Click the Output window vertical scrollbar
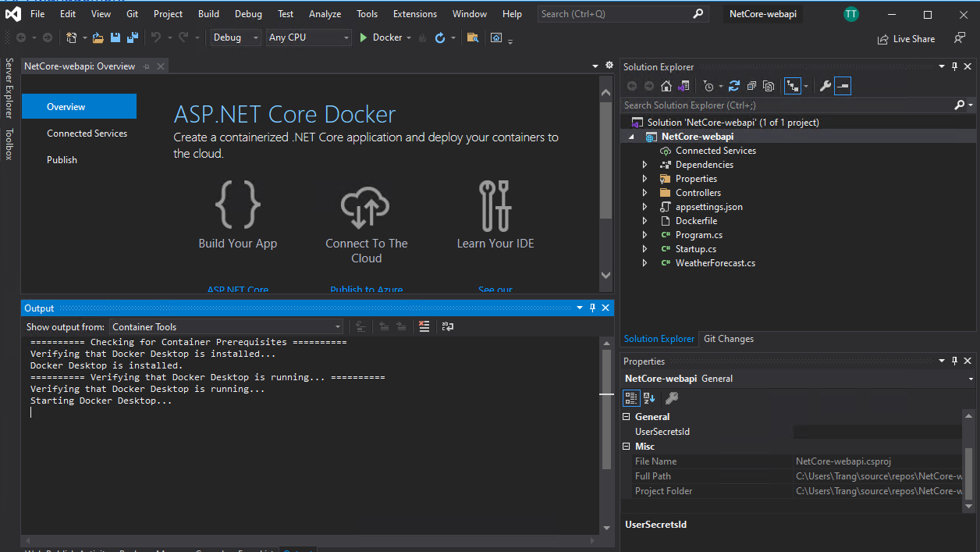Screen dimensions: 980x552 click(607, 436)
